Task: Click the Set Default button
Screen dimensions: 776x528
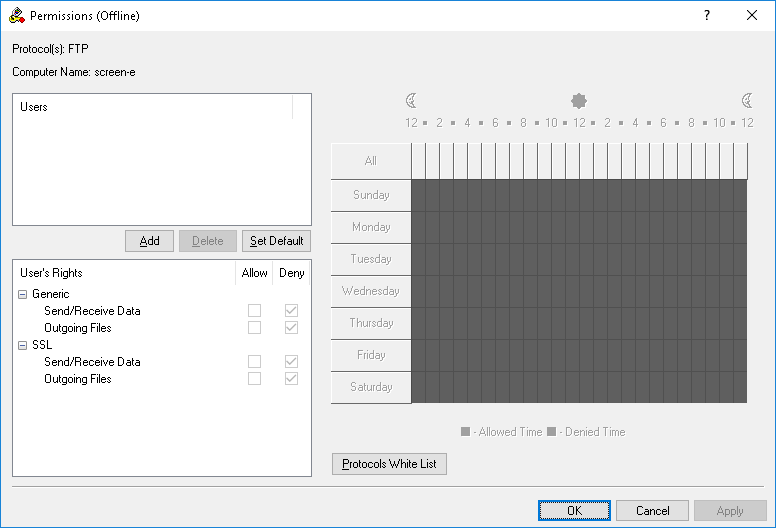Action: (x=276, y=241)
